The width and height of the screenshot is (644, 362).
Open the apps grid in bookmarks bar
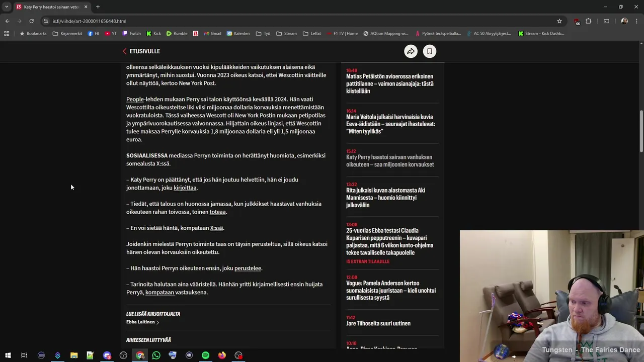pyautogui.click(x=7, y=34)
